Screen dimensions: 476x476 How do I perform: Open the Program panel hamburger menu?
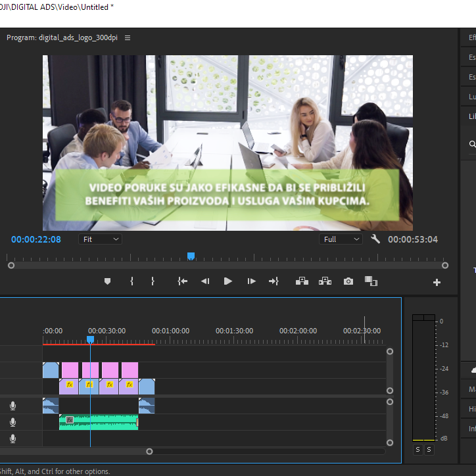pyautogui.click(x=128, y=38)
